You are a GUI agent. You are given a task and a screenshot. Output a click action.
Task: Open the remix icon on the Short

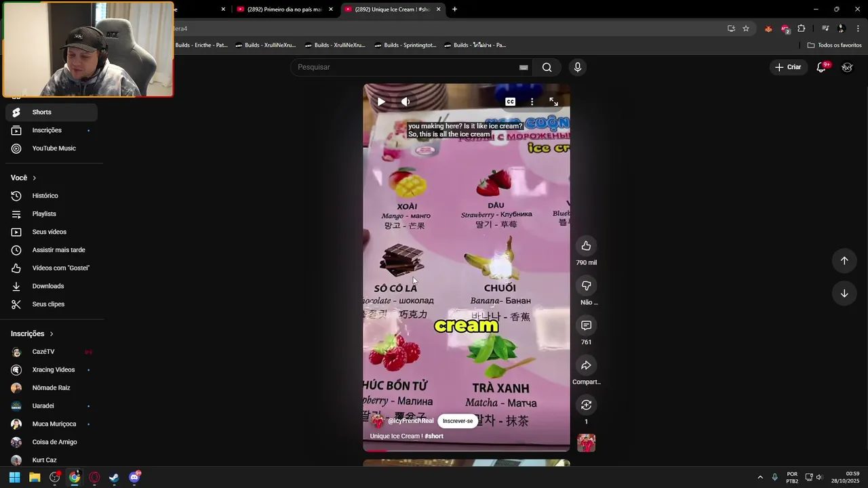coord(586,405)
